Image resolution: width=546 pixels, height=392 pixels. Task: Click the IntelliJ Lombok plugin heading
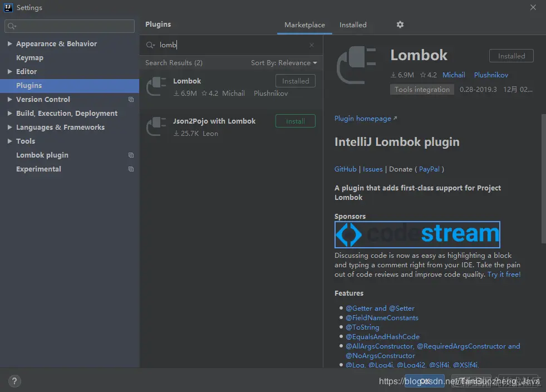(x=397, y=142)
